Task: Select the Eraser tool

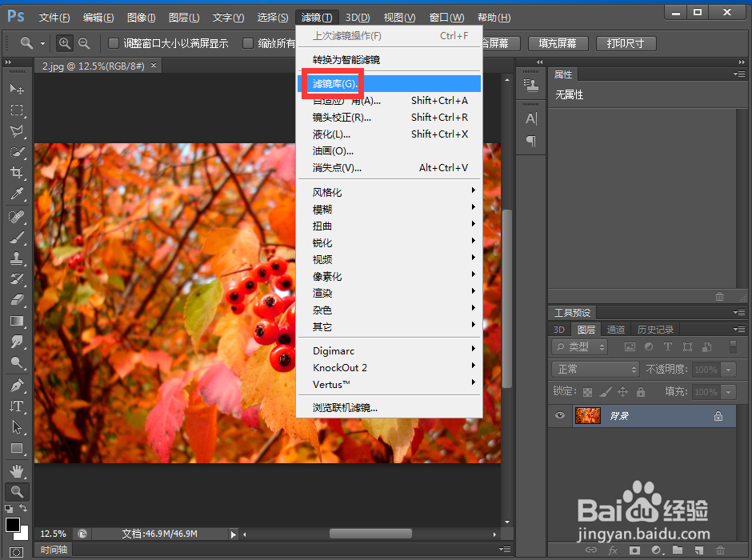Action: (17, 300)
